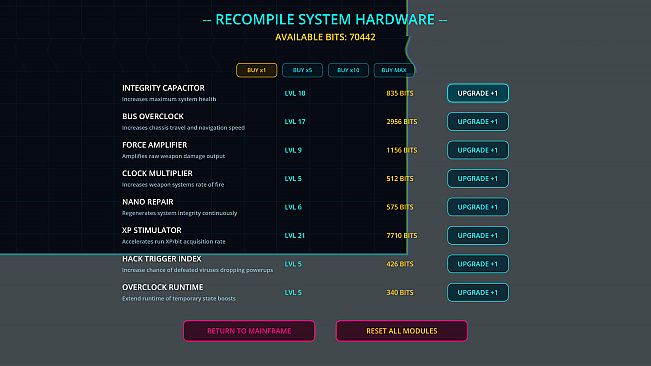Click 'Increases maximum system health' description
Viewport: 651px width, 366px height.
click(x=169, y=99)
